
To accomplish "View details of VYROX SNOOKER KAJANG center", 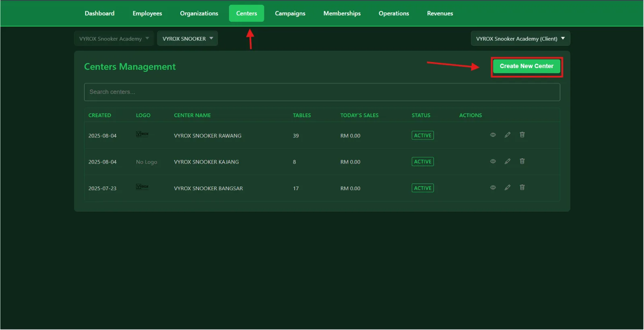I will coord(493,161).
